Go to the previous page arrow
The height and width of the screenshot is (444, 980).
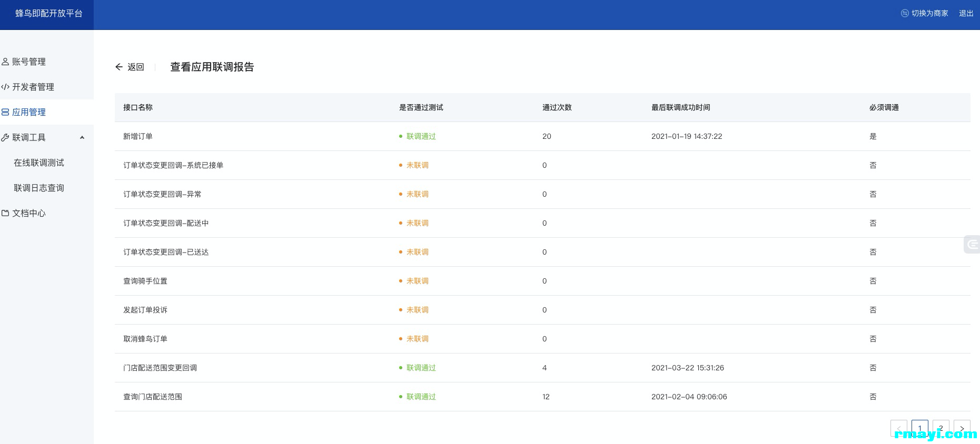click(x=898, y=428)
